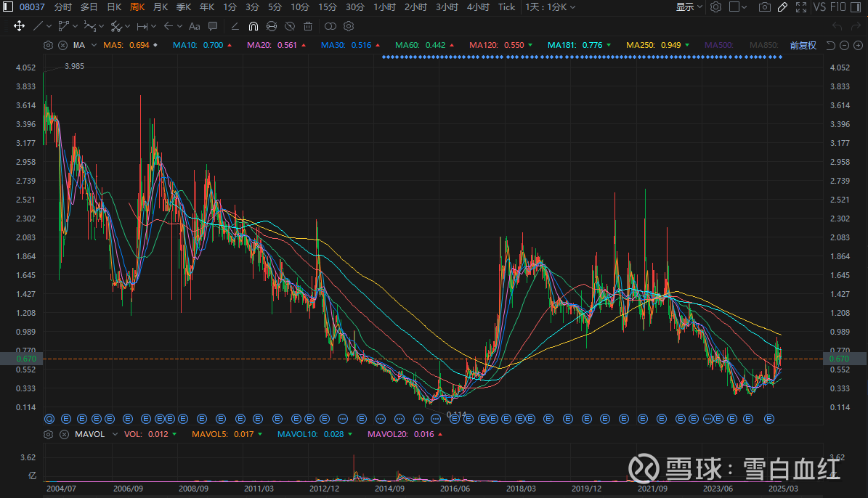Take a chart screenshot with the camera icon
This screenshot has height=498, width=868.
[x=764, y=7]
